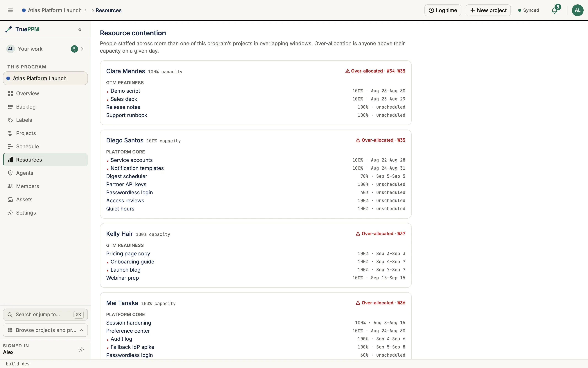Click the Projects icon in sidebar
Viewport: 588px width, 368px height.
coord(10,133)
